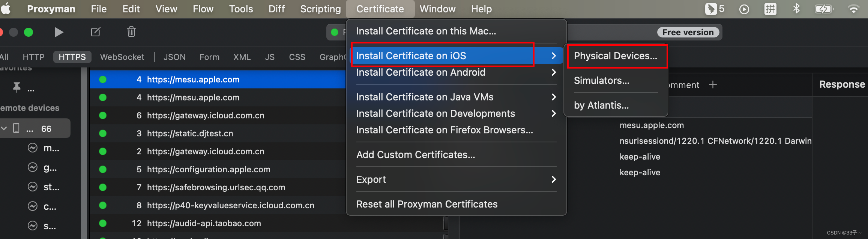Select the 's...' remote device domain
Image resolution: width=868 pixels, height=239 pixels.
tap(50, 226)
